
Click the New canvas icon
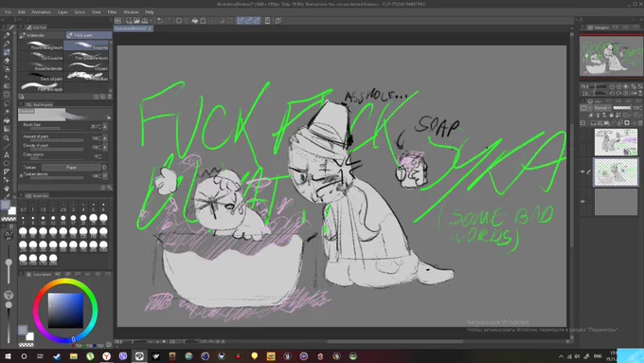tap(129, 21)
